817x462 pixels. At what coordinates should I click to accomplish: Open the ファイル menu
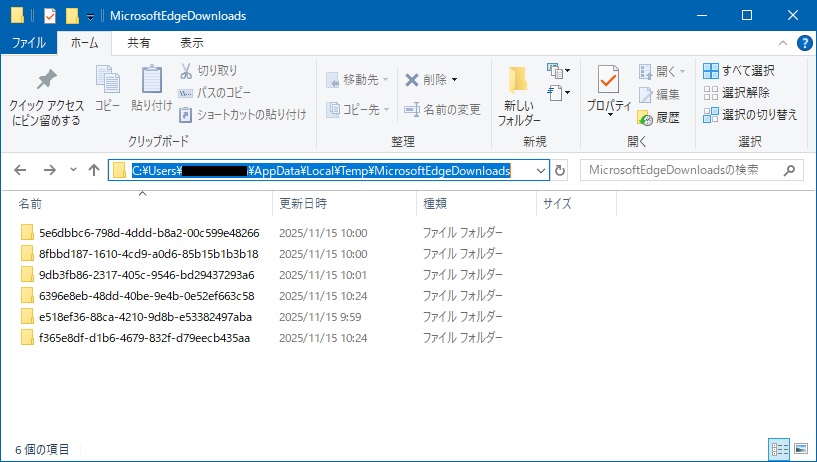coord(28,43)
